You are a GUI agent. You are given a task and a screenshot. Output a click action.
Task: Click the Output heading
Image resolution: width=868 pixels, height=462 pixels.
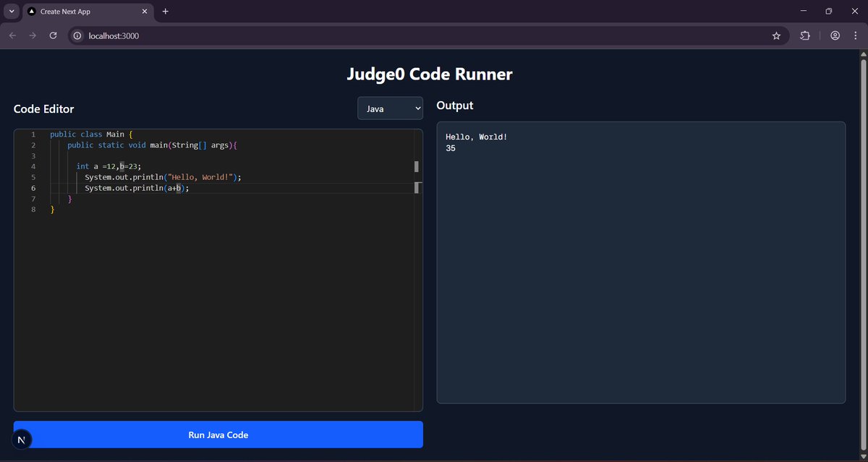click(x=455, y=106)
